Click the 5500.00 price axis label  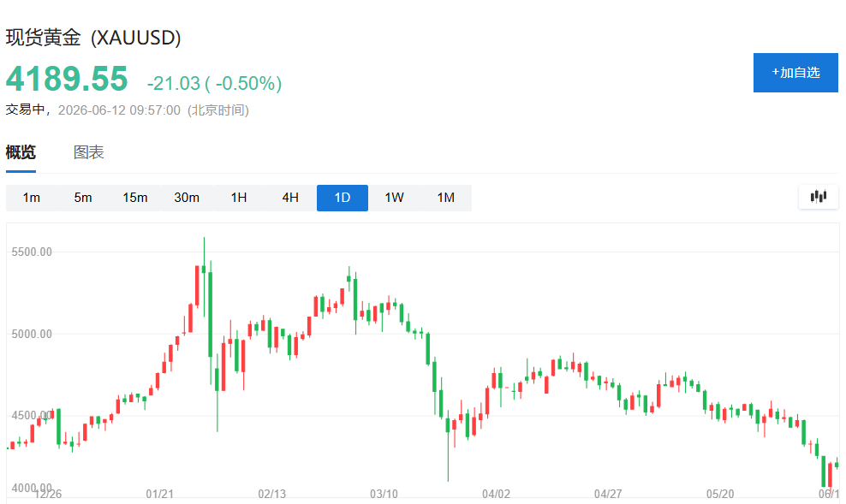pos(32,252)
